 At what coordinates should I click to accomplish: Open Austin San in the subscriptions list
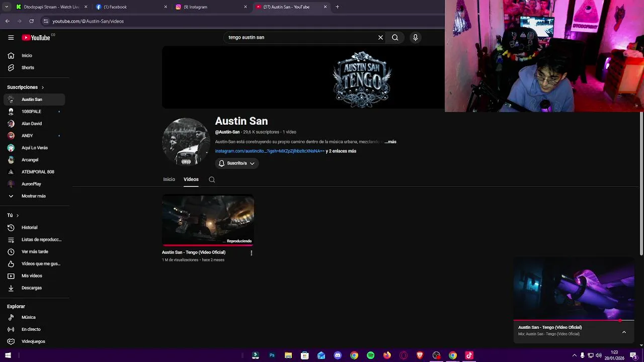pos(34,100)
